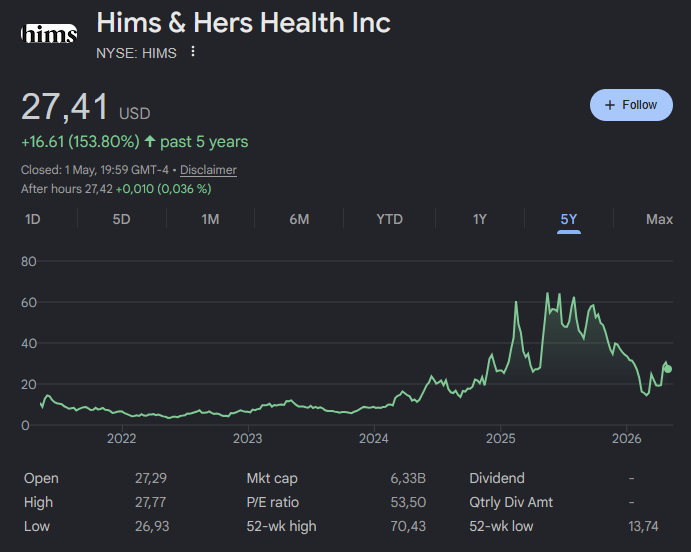Click the 2025 axis label
The height and width of the screenshot is (552, 691).
coord(500,438)
